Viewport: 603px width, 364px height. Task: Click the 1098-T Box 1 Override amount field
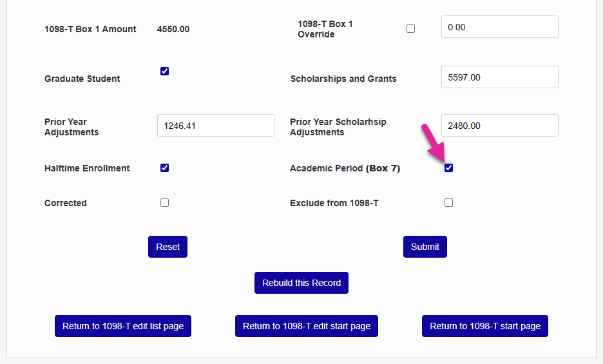[x=499, y=27]
